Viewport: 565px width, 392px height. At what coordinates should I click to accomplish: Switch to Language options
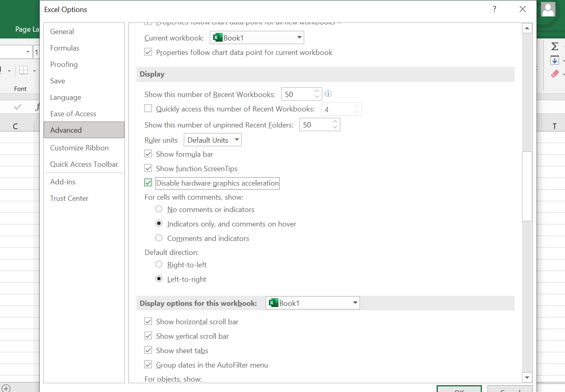[x=84, y=97]
